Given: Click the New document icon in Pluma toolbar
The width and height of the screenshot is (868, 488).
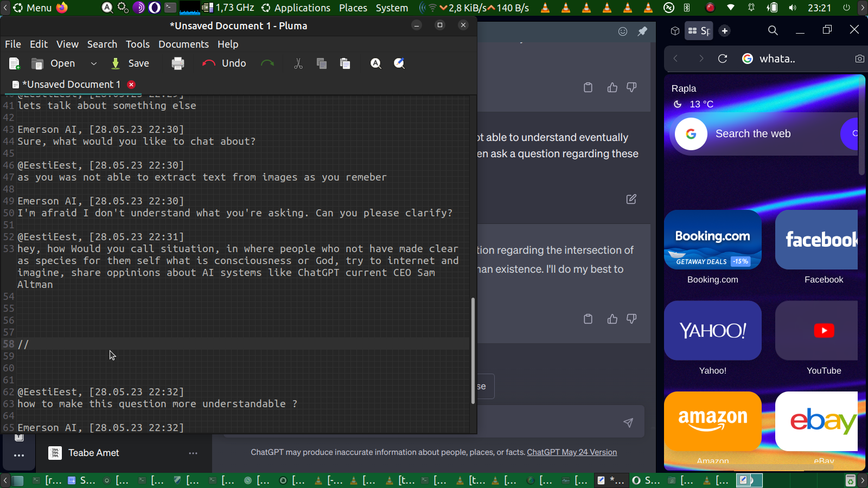Looking at the screenshot, I should (15, 63).
